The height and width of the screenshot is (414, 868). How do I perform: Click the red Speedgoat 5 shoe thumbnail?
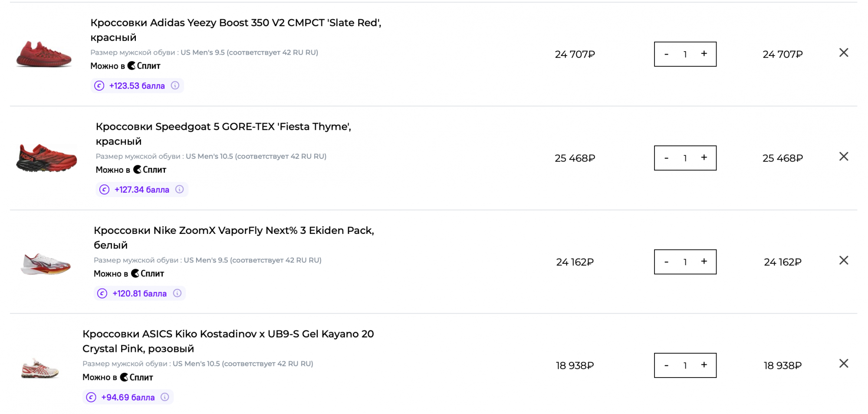pyautogui.click(x=46, y=158)
